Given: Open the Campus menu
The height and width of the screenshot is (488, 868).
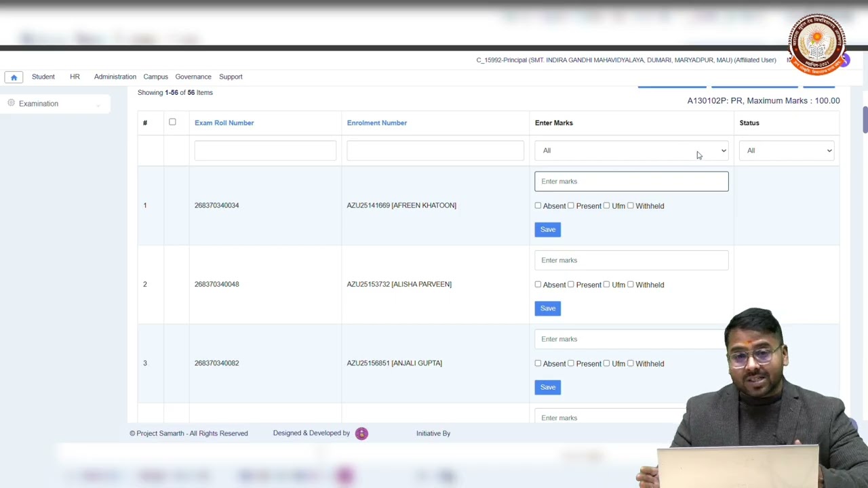Looking at the screenshot, I should tap(155, 77).
